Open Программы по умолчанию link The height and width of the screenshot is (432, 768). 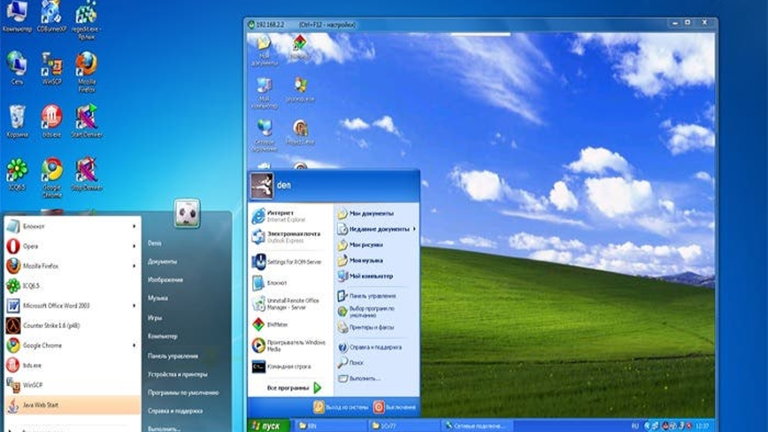(x=183, y=393)
